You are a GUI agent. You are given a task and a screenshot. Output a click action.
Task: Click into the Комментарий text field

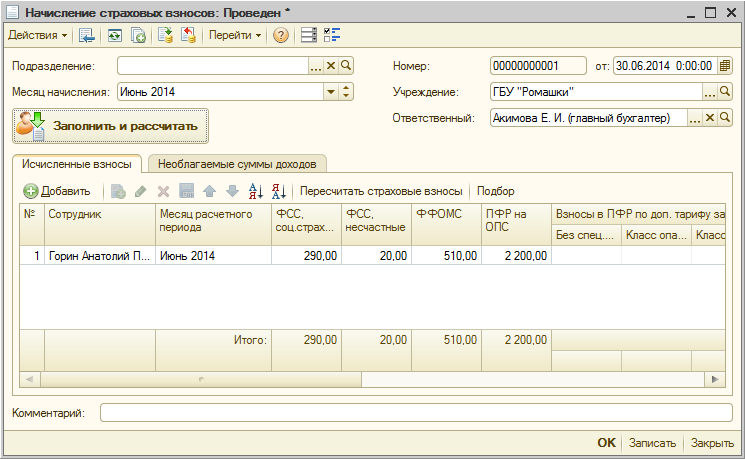click(416, 412)
